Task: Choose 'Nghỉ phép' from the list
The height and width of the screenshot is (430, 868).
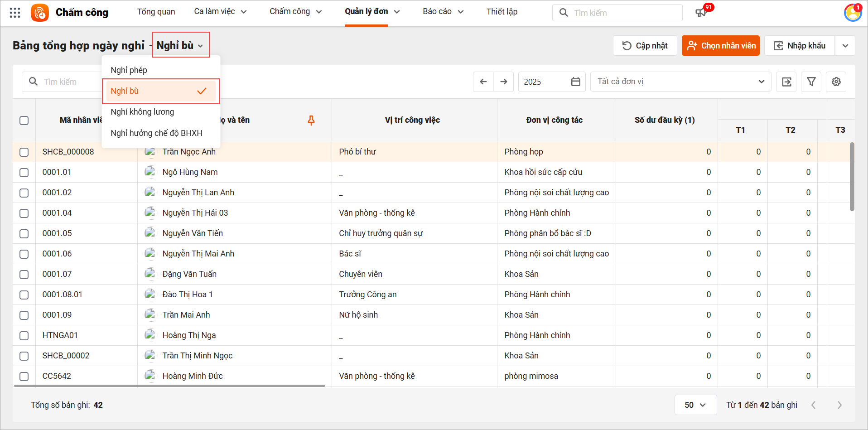Action: (129, 70)
